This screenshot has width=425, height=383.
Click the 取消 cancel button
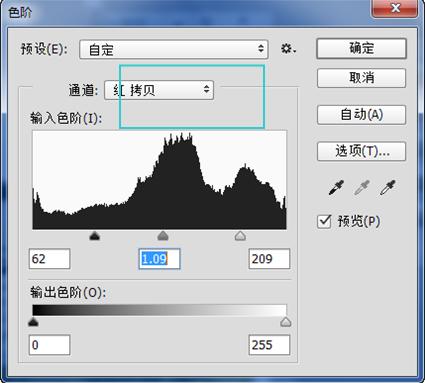(361, 78)
